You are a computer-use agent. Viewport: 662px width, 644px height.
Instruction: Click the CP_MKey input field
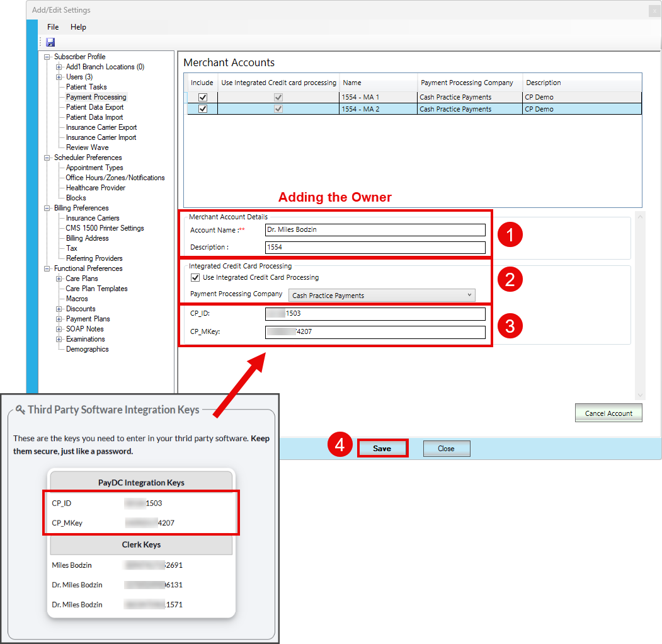(x=375, y=332)
